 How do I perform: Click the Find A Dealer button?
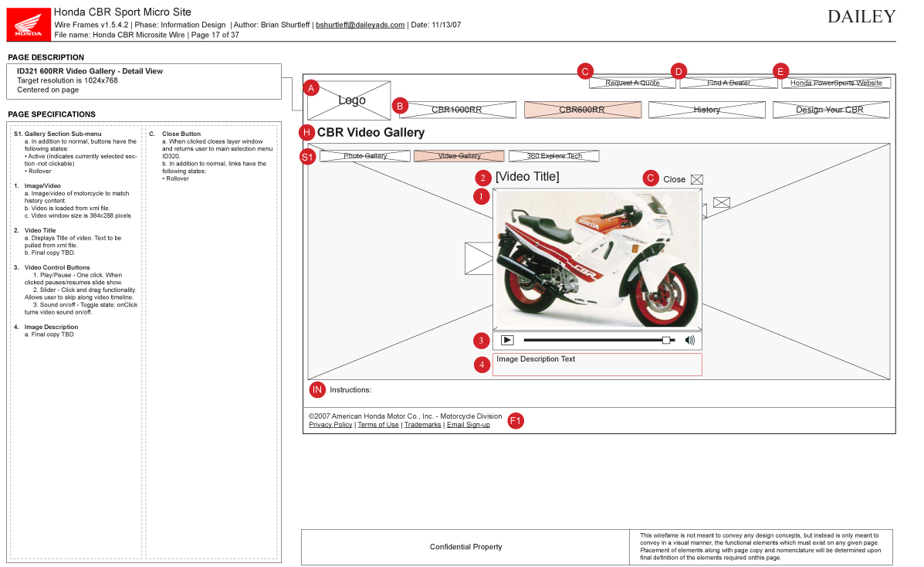(729, 83)
